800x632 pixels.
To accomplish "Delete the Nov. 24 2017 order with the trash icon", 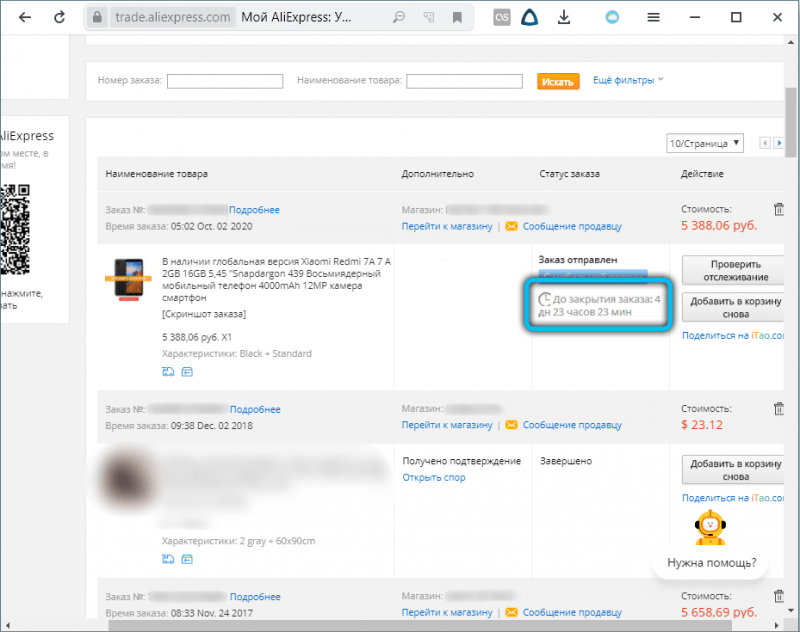I will (x=779, y=596).
